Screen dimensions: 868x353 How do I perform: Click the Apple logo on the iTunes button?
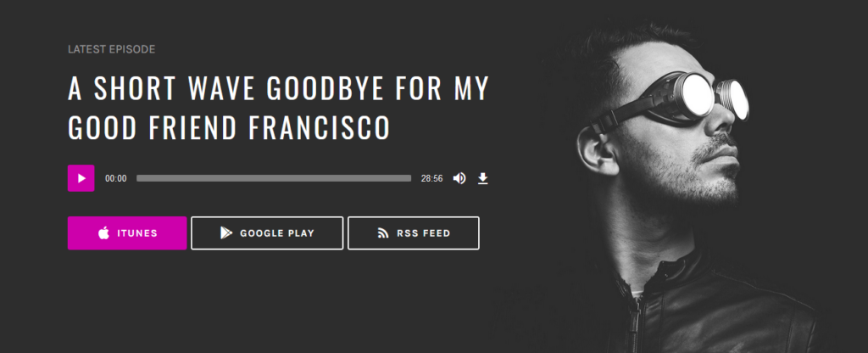(103, 233)
